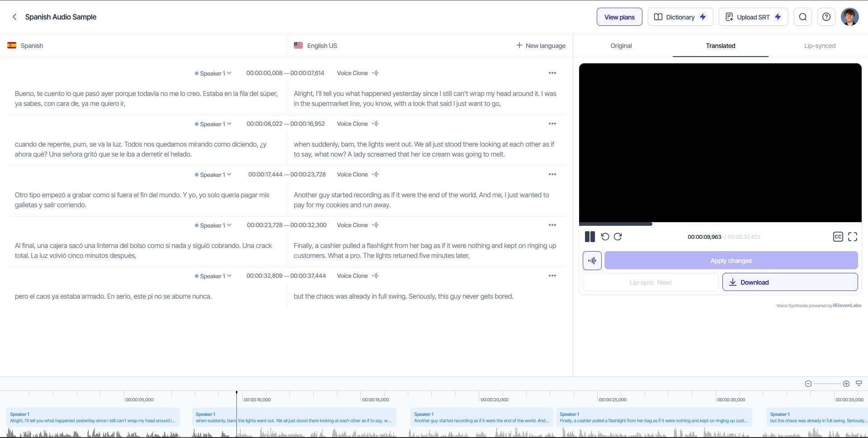Enter fullscreen video mode

pos(853,237)
